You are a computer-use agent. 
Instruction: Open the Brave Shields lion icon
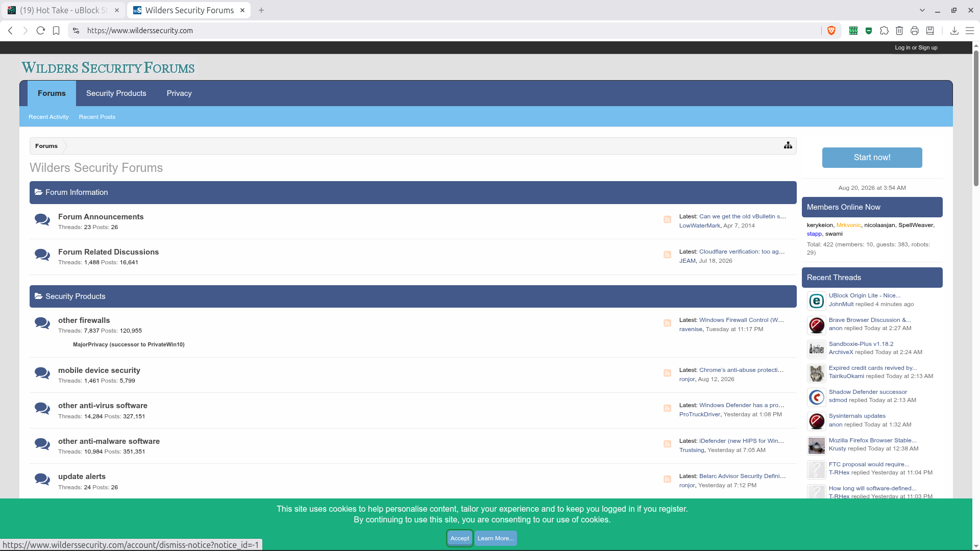coord(831,31)
